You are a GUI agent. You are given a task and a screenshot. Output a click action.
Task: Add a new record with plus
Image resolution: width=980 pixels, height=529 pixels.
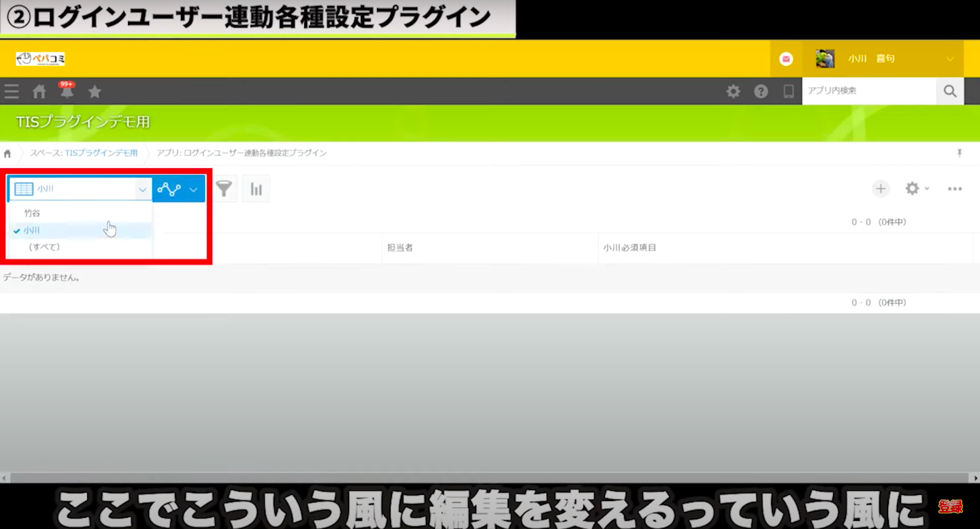point(881,189)
